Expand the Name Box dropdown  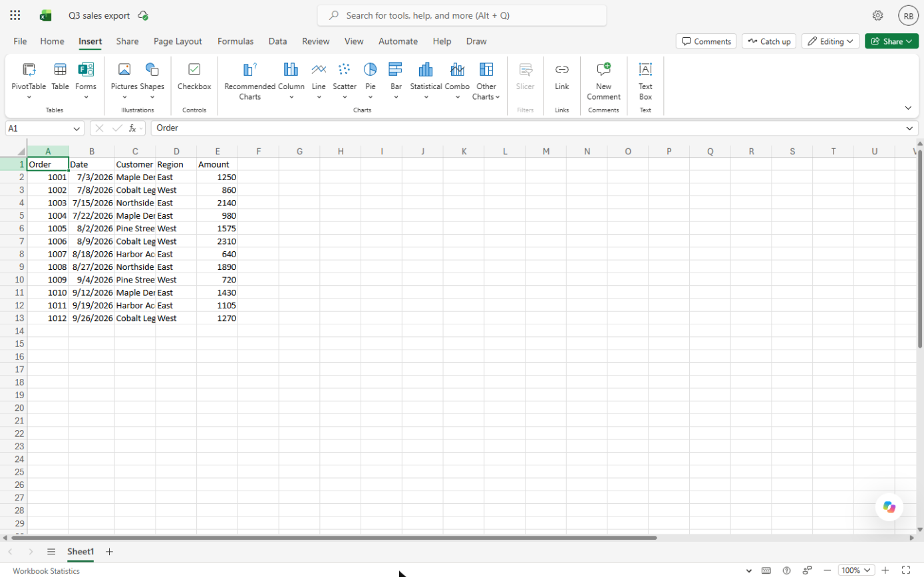point(77,128)
